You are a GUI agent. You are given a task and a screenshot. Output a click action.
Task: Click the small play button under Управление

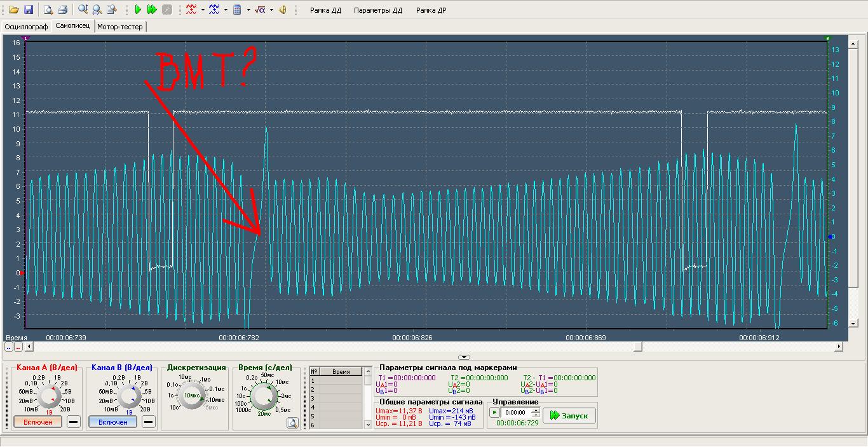click(x=494, y=413)
